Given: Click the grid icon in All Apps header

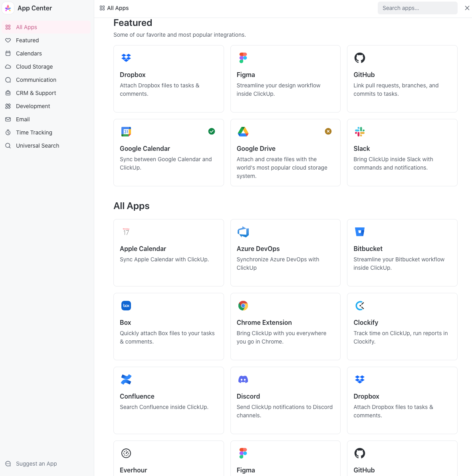Looking at the screenshot, I should (x=102, y=8).
